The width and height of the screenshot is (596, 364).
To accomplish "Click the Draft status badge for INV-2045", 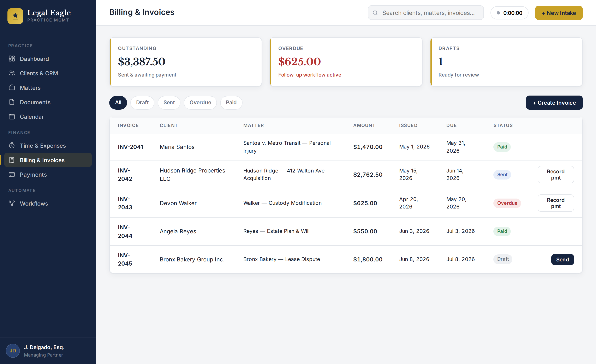I will click(503, 259).
